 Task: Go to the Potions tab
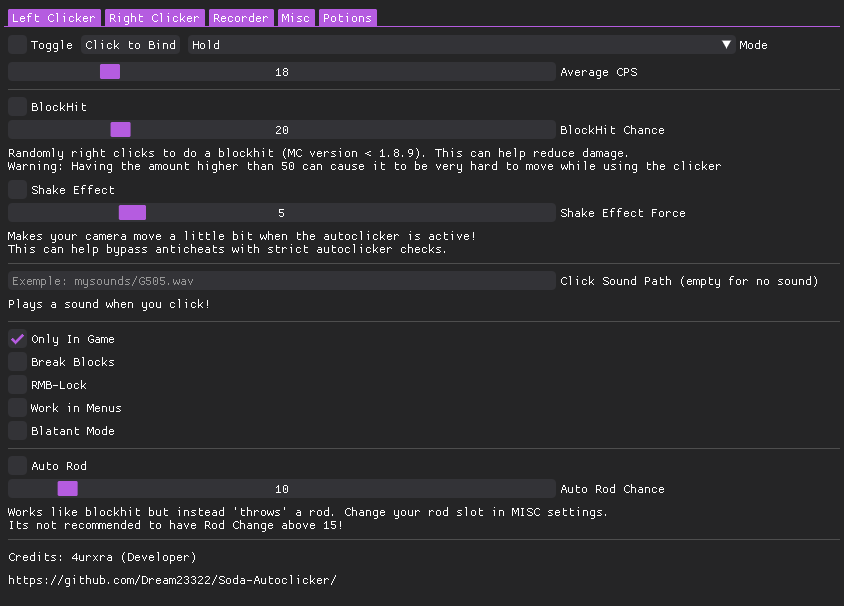(347, 18)
